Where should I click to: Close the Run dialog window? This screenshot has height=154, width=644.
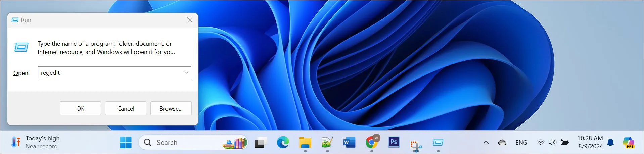point(190,20)
